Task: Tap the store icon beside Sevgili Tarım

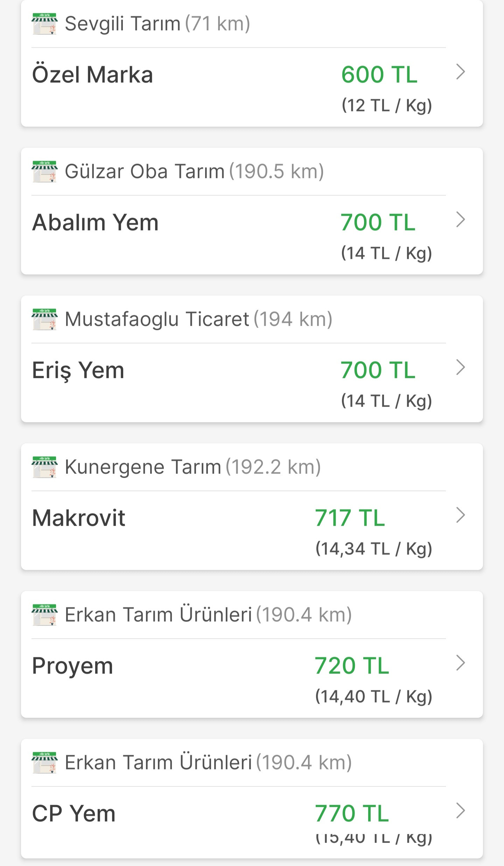Action: click(44, 24)
